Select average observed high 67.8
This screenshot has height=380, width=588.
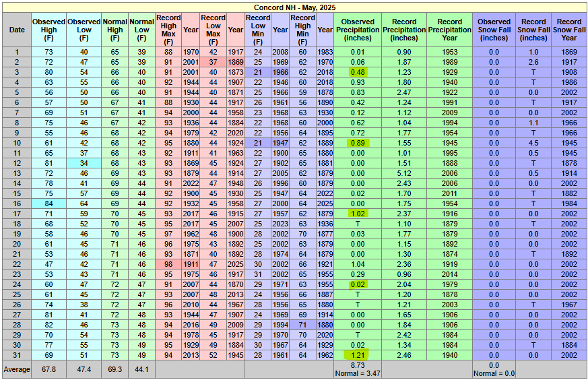tap(48, 369)
